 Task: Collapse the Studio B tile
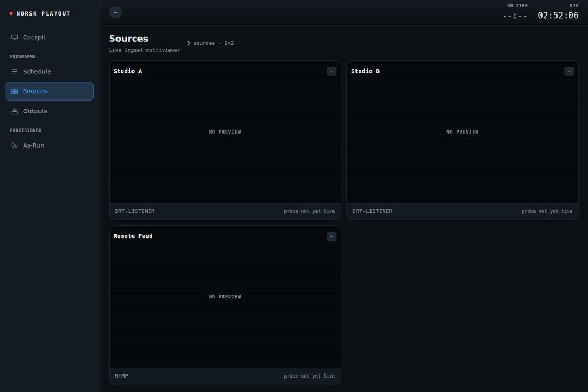(x=569, y=71)
